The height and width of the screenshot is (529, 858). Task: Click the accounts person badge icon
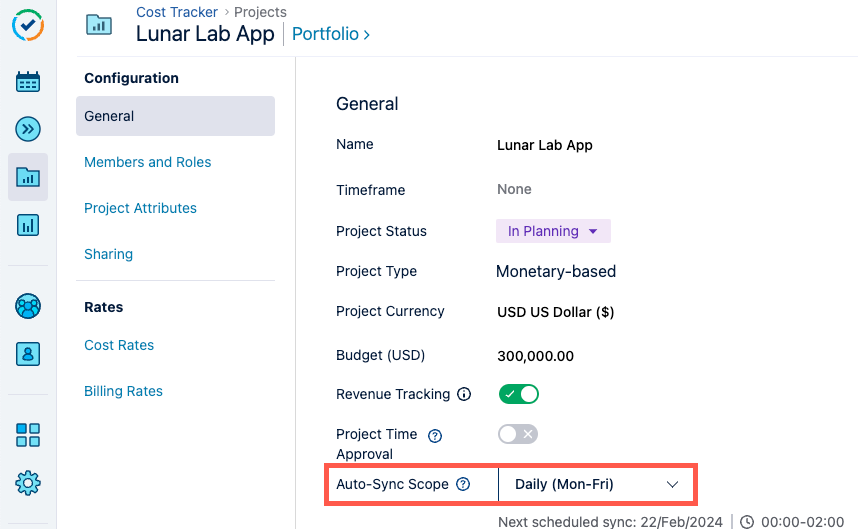(x=28, y=353)
